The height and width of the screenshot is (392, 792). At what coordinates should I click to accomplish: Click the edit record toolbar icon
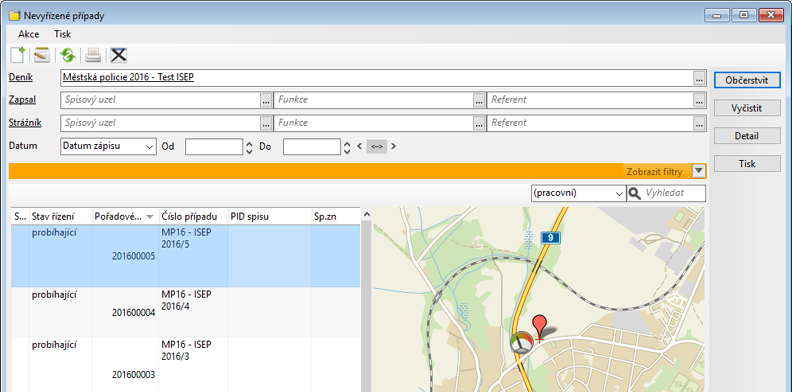coord(42,55)
